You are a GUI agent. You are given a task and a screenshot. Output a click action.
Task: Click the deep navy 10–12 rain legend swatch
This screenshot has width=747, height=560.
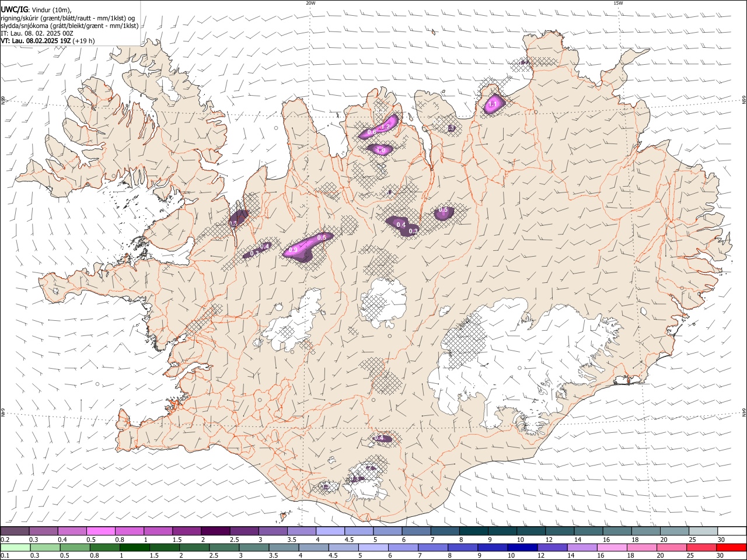click(x=524, y=548)
